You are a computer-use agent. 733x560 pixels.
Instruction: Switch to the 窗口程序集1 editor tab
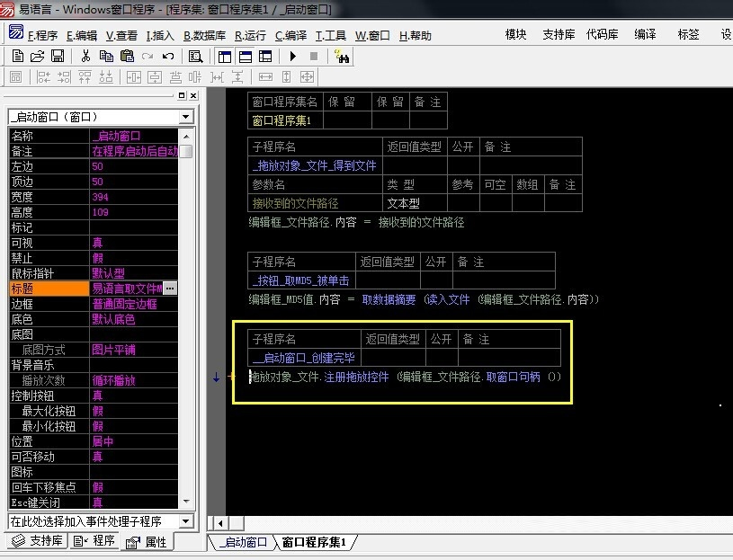pos(314,542)
